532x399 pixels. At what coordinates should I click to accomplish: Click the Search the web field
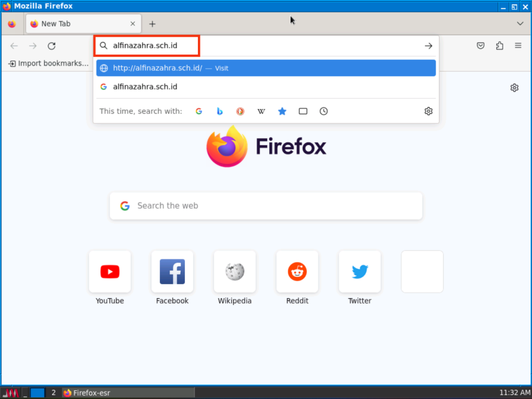(x=265, y=206)
